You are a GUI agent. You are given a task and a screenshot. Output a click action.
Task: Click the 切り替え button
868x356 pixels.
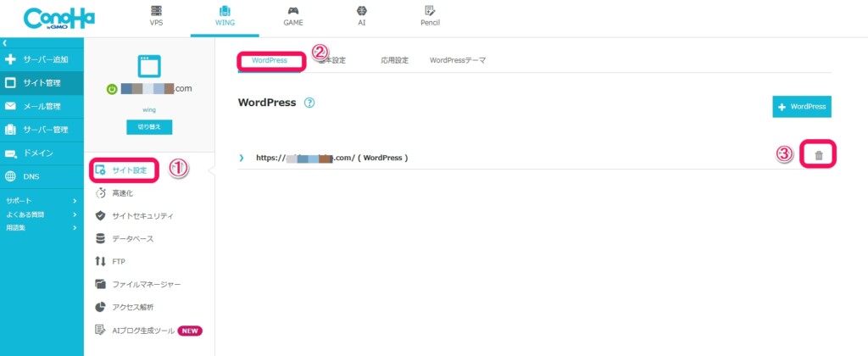point(149,127)
